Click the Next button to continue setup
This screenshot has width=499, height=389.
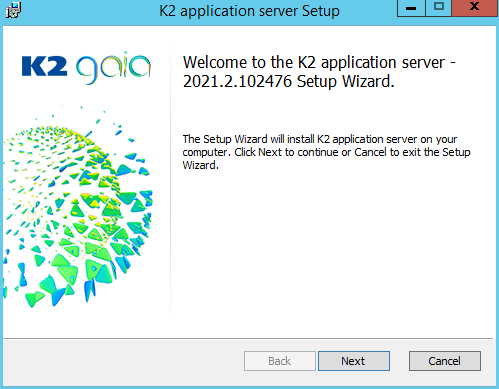(354, 361)
